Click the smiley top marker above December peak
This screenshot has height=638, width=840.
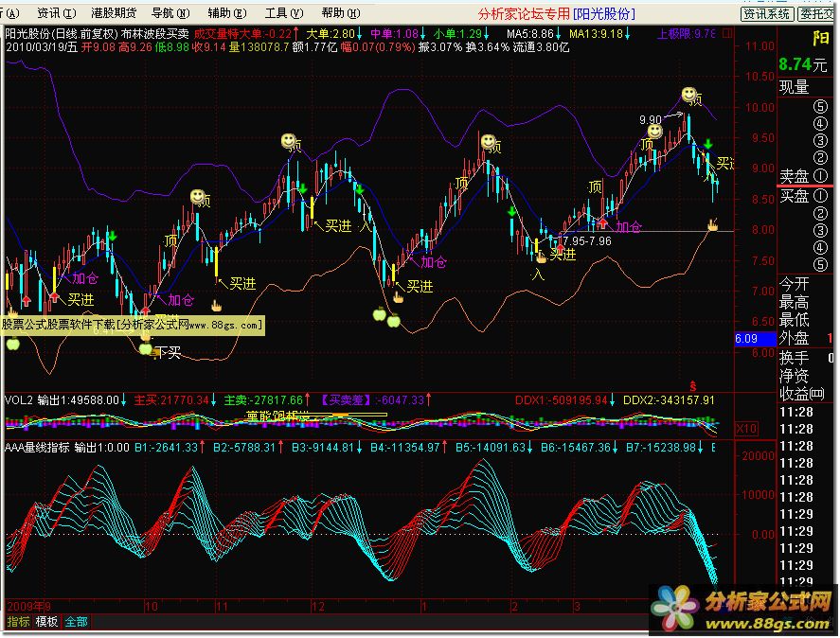coord(289,141)
